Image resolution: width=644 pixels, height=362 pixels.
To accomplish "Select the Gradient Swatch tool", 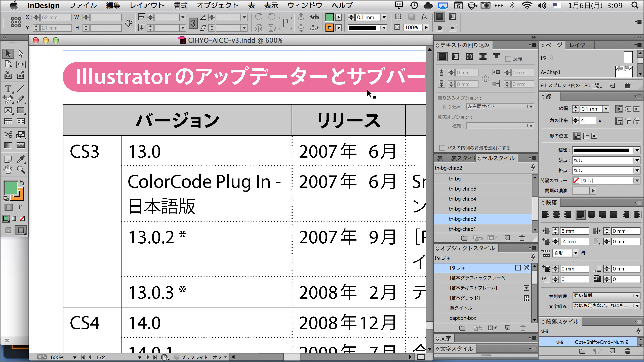I will coord(8,145).
